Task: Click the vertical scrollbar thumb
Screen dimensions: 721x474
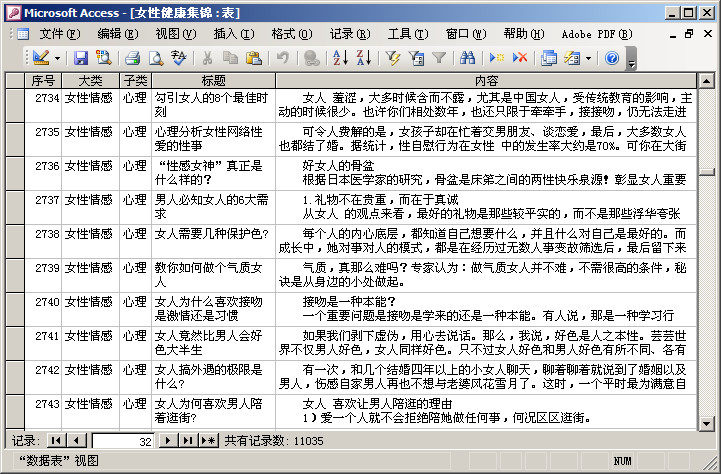Action: coord(706,172)
